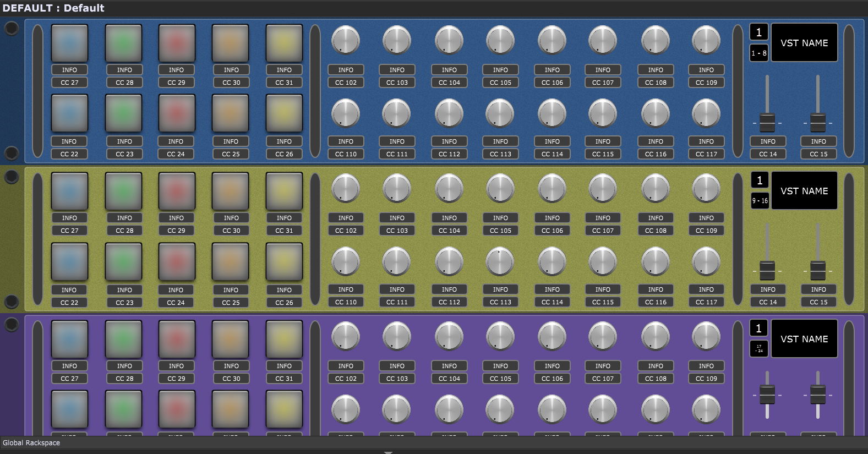Click the CC 105 knob in the purple rack

(500, 336)
